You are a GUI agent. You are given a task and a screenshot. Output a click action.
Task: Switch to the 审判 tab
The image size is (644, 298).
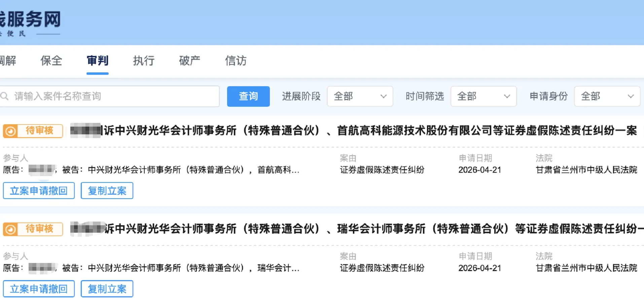[x=98, y=61]
